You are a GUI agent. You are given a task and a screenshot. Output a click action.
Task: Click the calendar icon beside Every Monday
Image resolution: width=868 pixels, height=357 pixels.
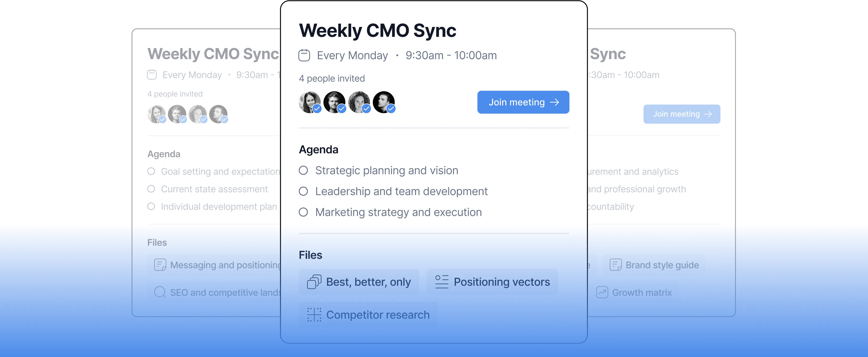304,55
